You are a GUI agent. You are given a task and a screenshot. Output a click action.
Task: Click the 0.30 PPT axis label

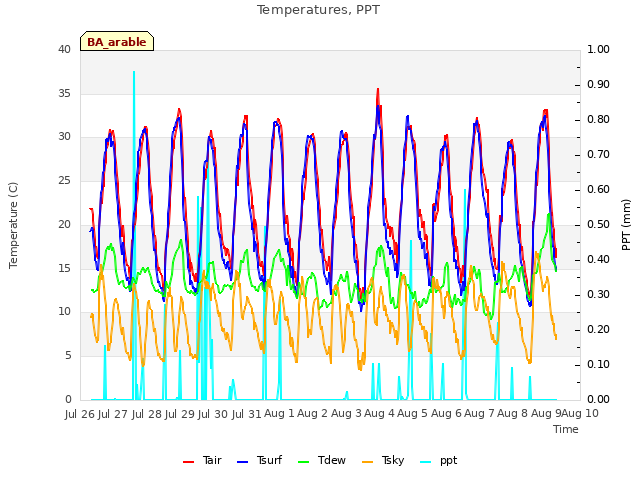coord(598,295)
